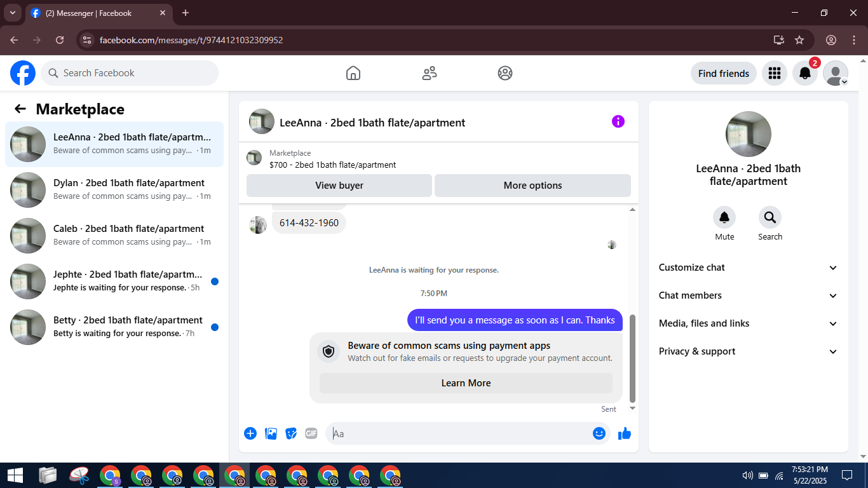
Task: Bookmark this page with star icon
Action: 799,40
